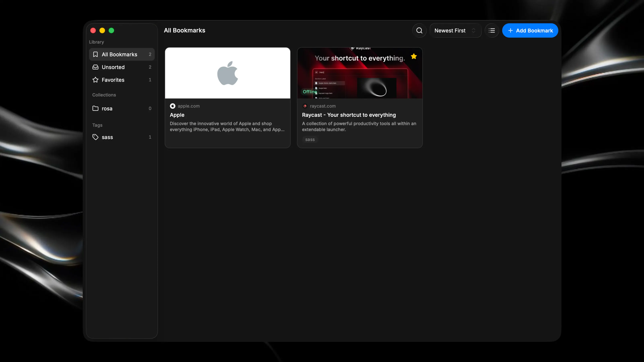Open the search magnifier icon

tap(419, 31)
